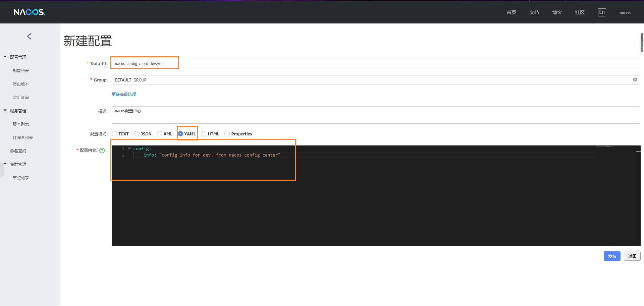Click 发布 publish button
Image resolution: width=644 pixels, height=306 pixels.
click(612, 256)
